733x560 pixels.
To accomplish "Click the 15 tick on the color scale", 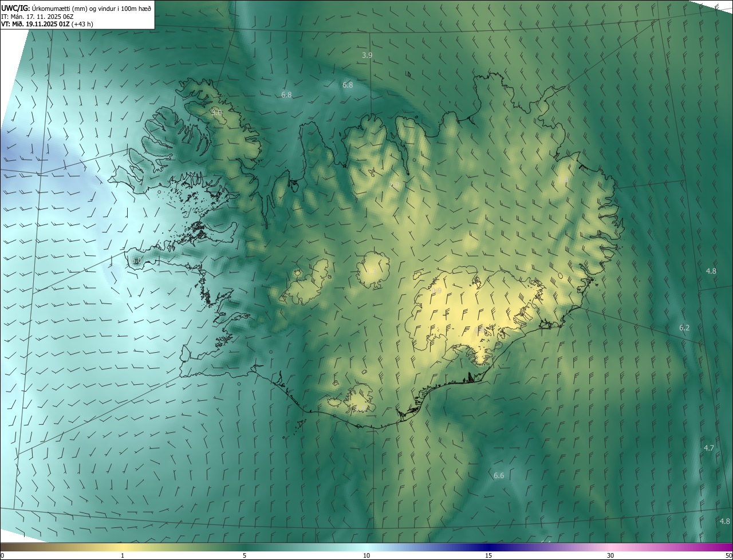I will [488, 555].
